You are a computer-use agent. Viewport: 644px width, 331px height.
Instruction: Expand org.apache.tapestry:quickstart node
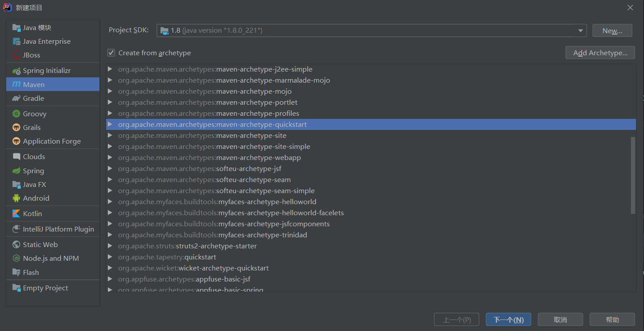click(110, 257)
